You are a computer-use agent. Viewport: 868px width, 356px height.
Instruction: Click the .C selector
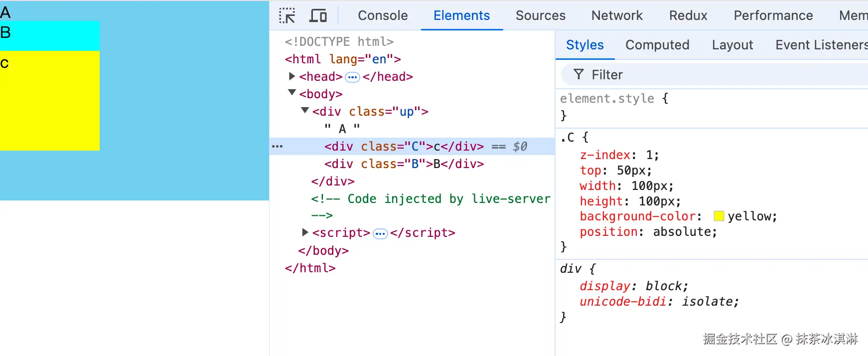tap(567, 137)
